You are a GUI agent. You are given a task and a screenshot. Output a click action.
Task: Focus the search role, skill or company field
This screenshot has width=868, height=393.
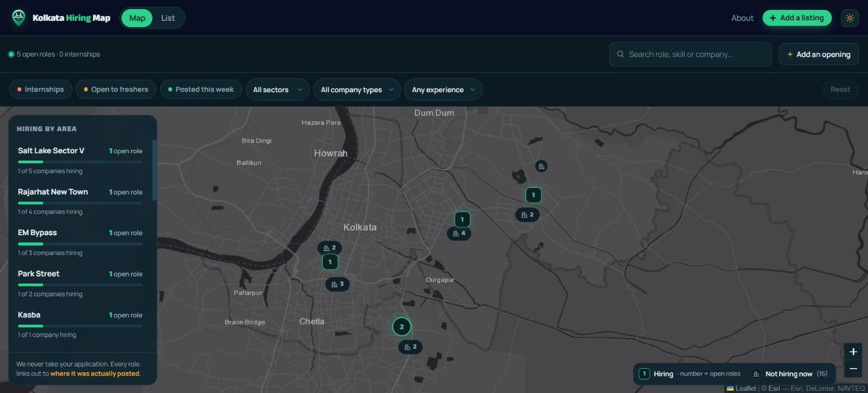(x=691, y=54)
